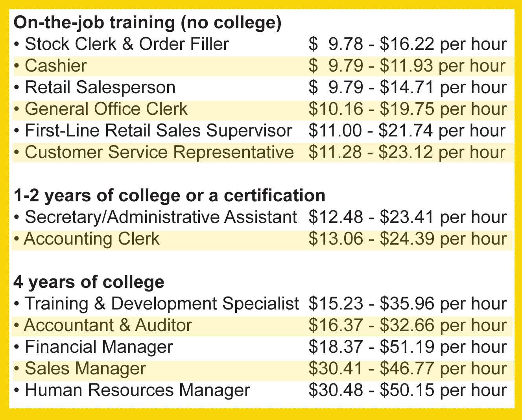Select Customer Service Representative row
The height and width of the screenshot is (420, 522).
pos(263,153)
